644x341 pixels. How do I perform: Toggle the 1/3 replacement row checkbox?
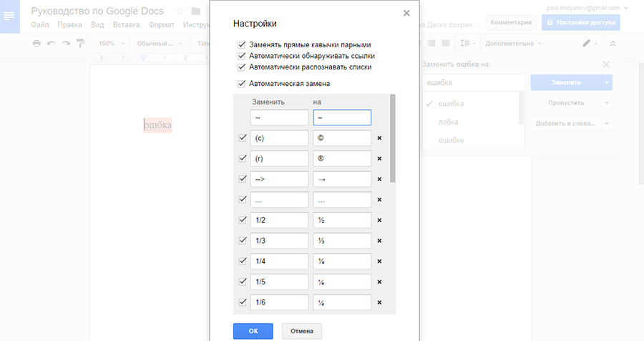pyautogui.click(x=243, y=241)
